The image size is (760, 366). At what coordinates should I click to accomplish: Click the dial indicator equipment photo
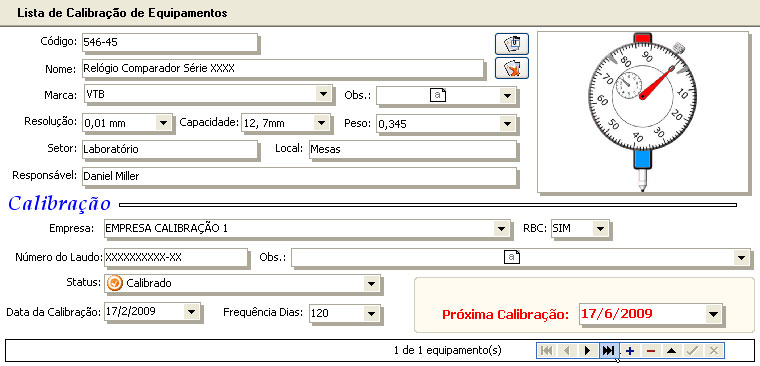point(643,112)
